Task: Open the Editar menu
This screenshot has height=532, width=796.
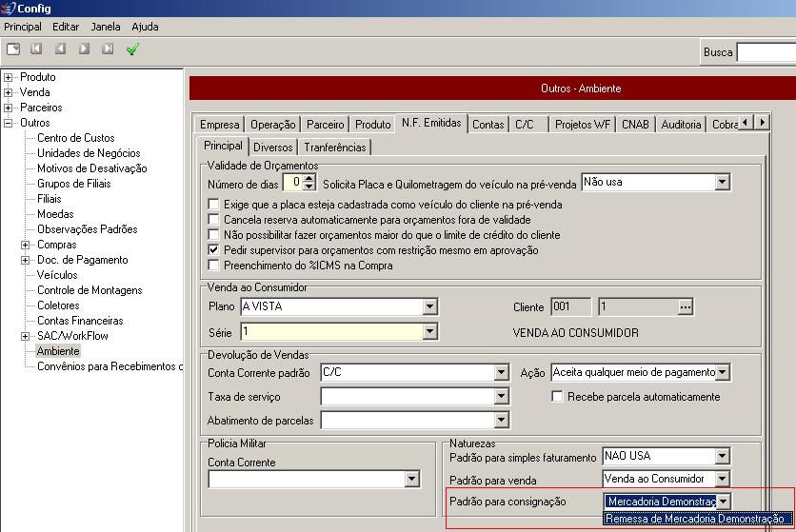Action: coord(66,27)
